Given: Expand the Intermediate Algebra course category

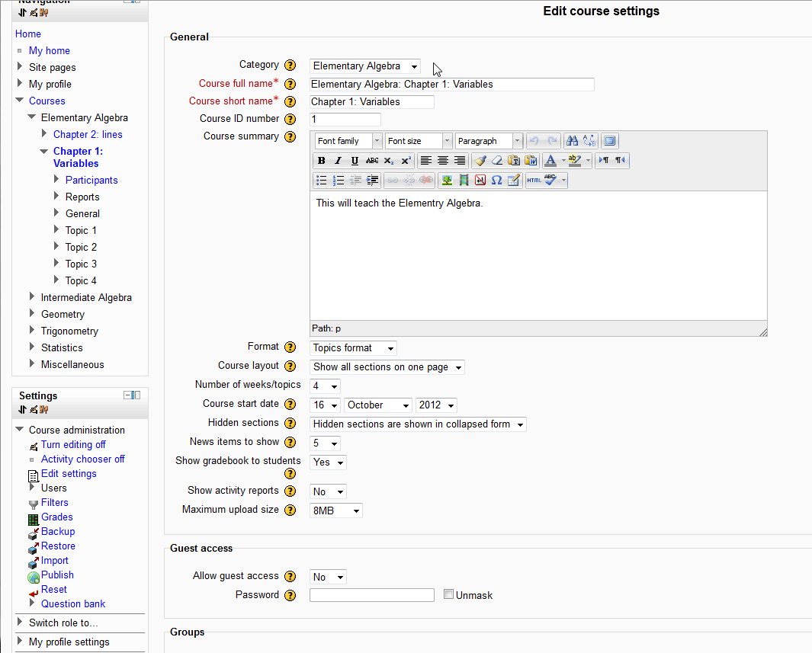Looking at the screenshot, I should pos(32,297).
